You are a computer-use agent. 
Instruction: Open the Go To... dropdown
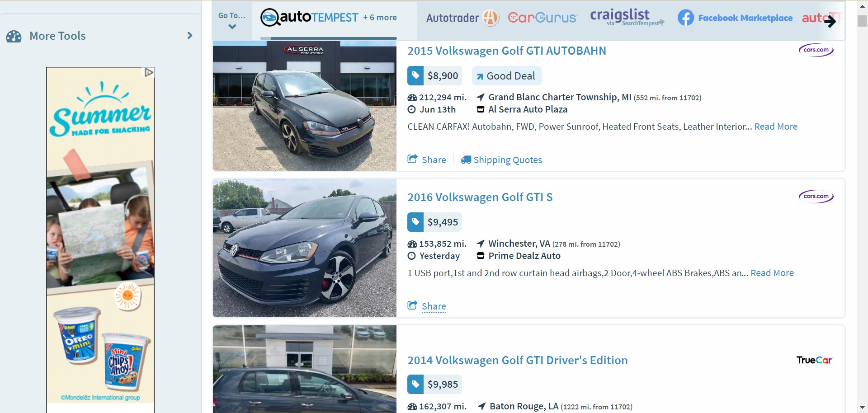232,20
